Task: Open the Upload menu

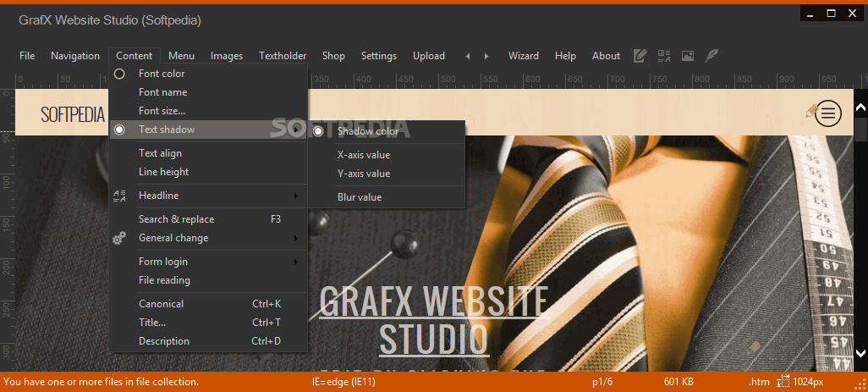Action: (428, 56)
